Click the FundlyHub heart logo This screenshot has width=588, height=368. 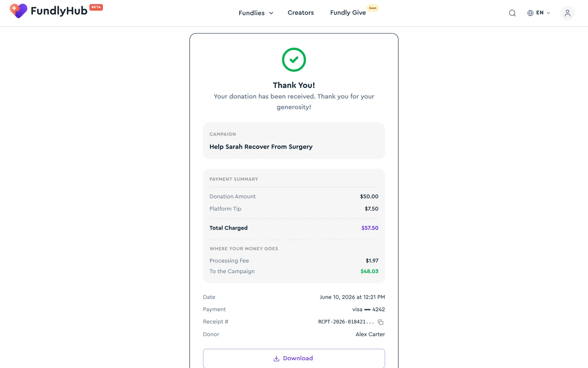tap(18, 11)
